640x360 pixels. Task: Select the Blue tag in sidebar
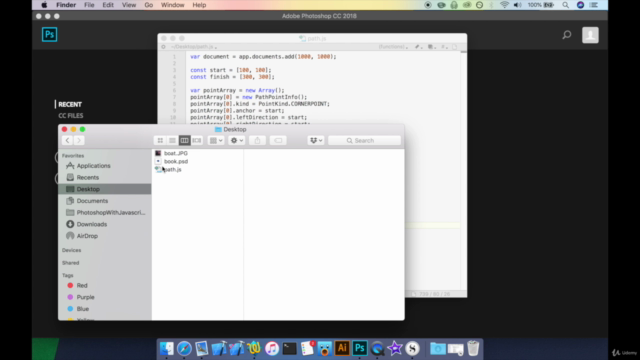pyautogui.click(x=82, y=309)
